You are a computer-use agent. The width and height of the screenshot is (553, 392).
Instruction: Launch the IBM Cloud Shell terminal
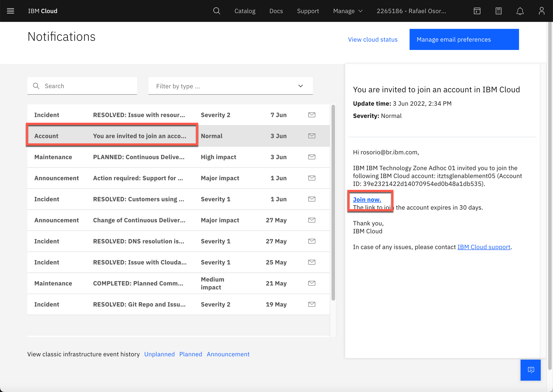click(x=477, y=11)
